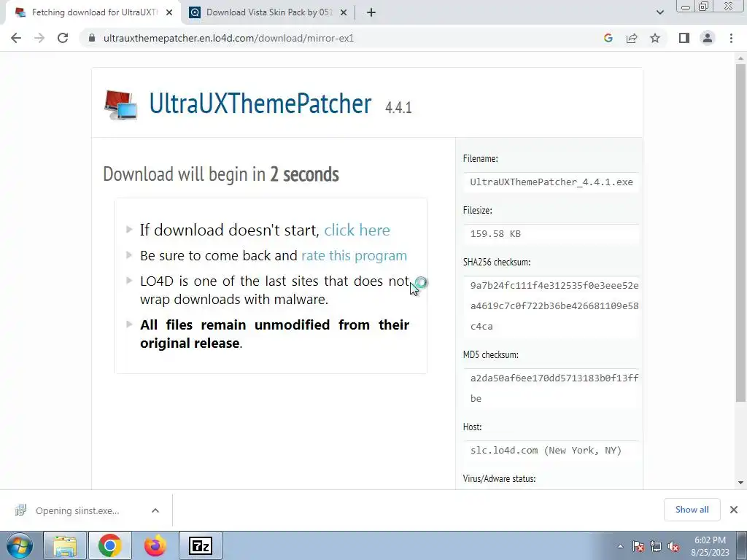Open the Chrome side panel
Image resolution: width=747 pixels, height=560 pixels.
click(x=684, y=38)
